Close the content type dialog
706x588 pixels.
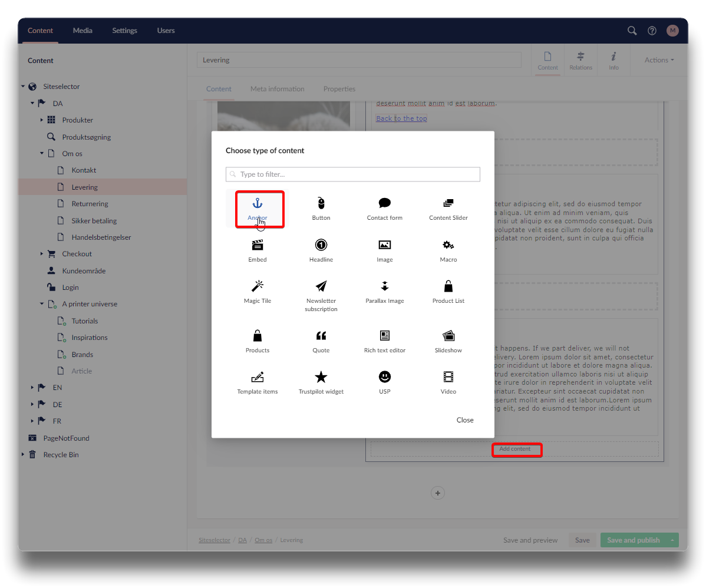[x=464, y=420]
